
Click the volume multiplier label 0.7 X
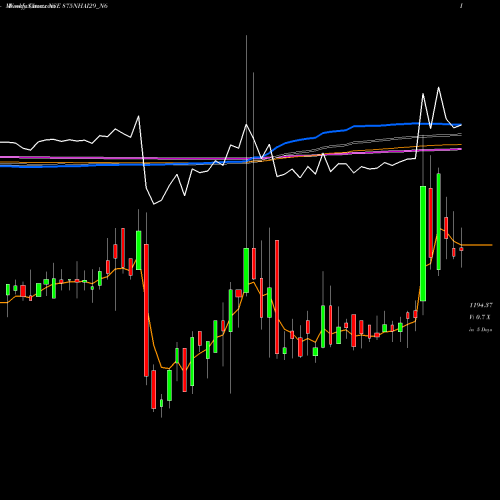click(x=480, y=317)
